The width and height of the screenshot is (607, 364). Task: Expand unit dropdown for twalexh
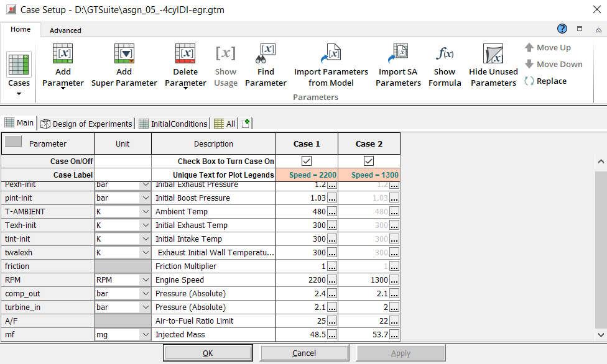146,253
